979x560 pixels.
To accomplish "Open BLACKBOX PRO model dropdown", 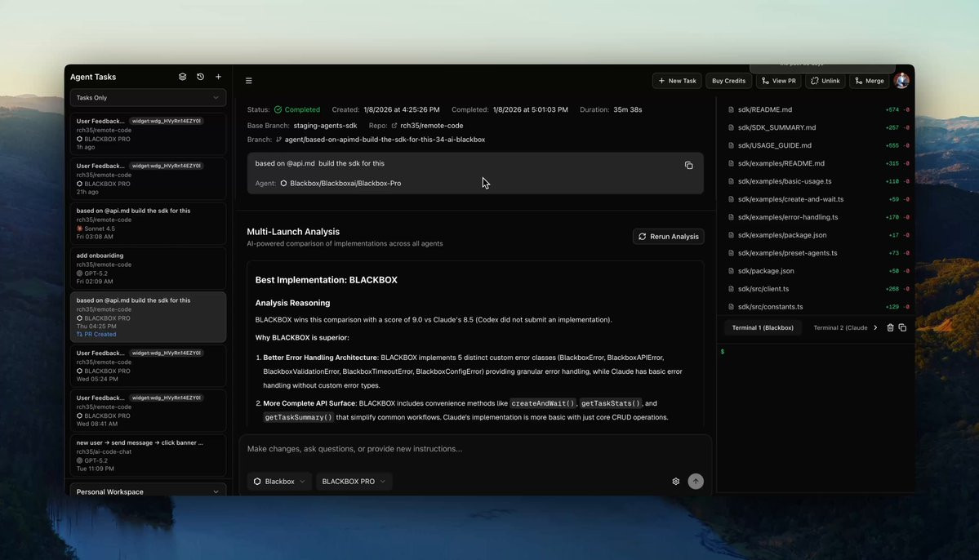I will click(354, 482).
